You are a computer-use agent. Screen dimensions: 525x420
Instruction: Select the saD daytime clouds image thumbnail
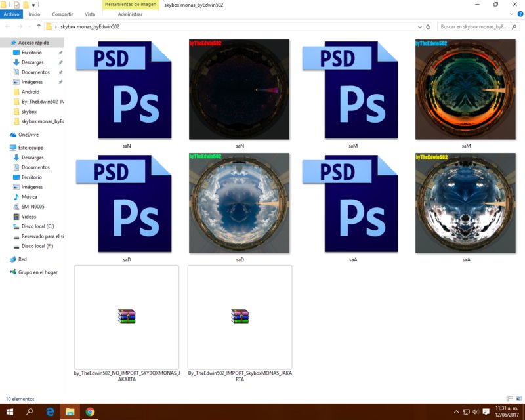coord(239,203)
